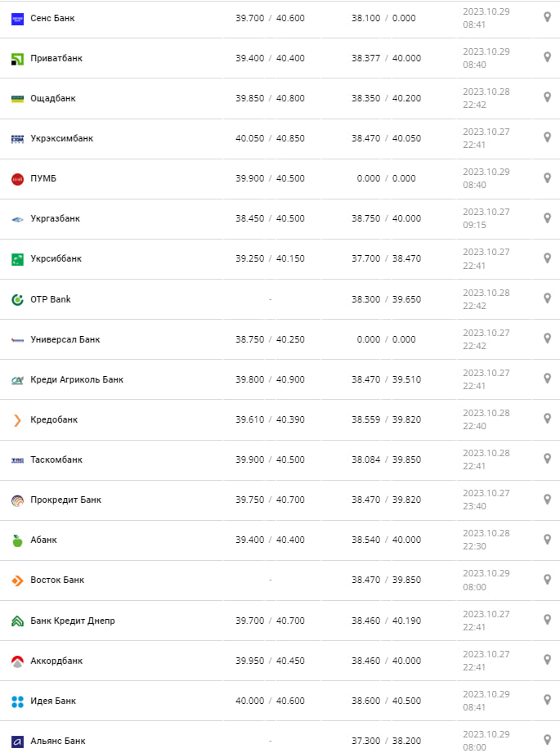Click the Идея Банк blue dots logo

point(17,701)
